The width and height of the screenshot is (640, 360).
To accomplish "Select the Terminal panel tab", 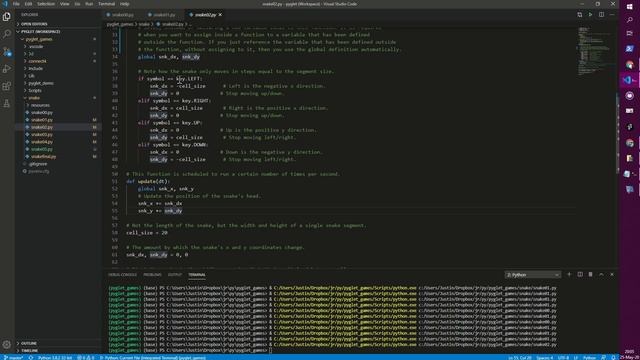I will (197, 275).
